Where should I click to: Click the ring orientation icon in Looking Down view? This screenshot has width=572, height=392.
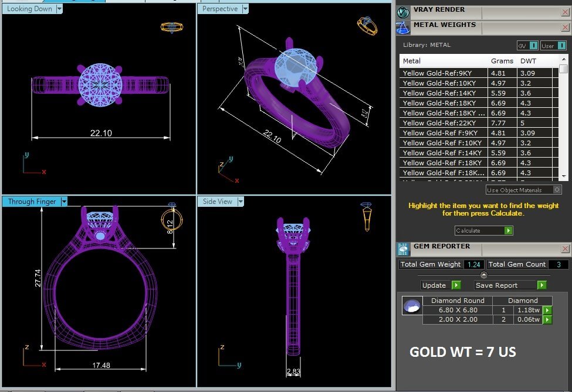(x=171, y=27)
